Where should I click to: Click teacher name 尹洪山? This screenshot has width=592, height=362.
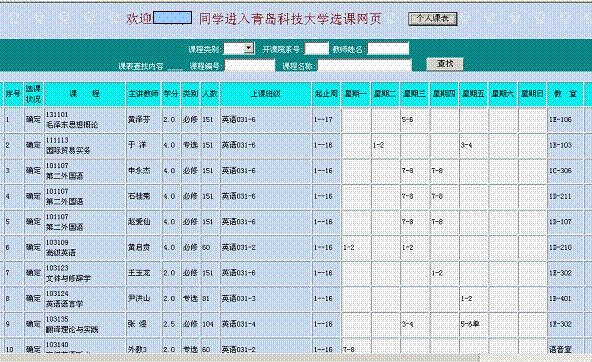(139, 298)
